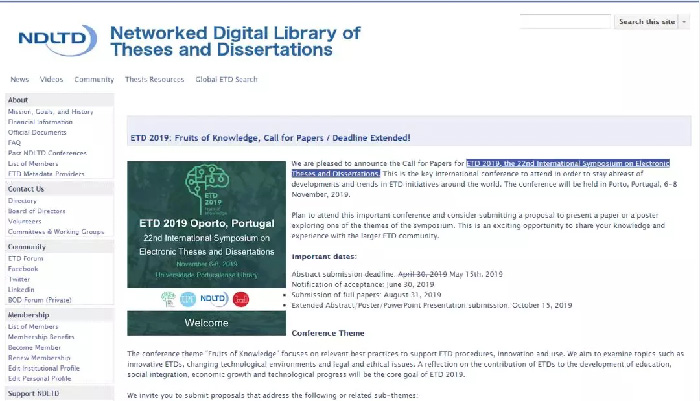Open the Become Member link
This screenshot has height=401, width=700.
pos(34,347)
